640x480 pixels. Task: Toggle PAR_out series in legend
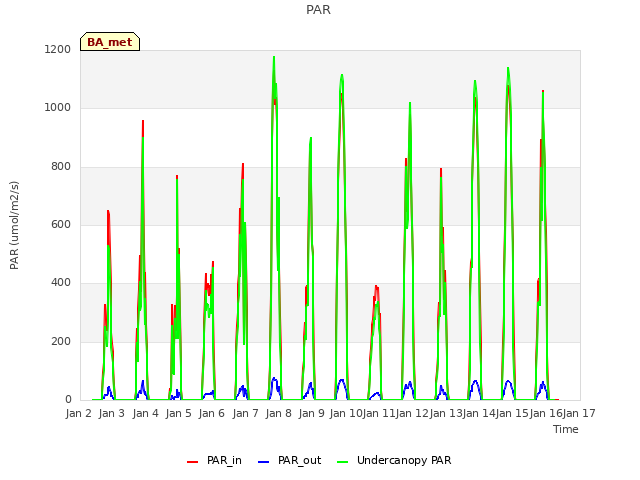[290, 460]
